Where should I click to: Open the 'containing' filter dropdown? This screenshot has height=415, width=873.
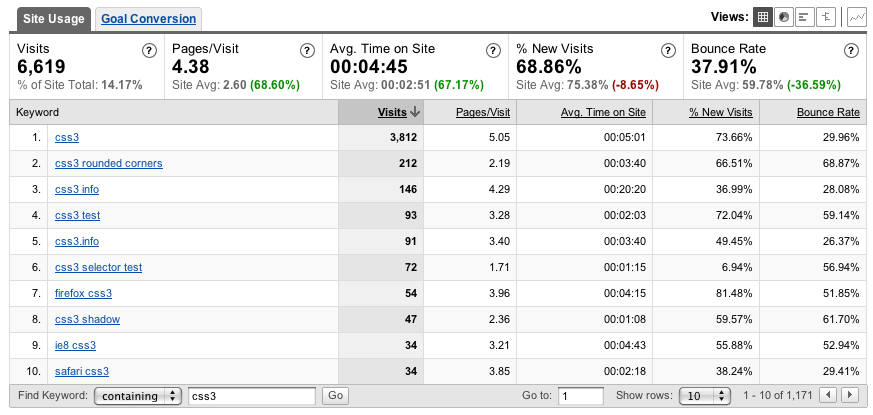(x=138, y=396)
